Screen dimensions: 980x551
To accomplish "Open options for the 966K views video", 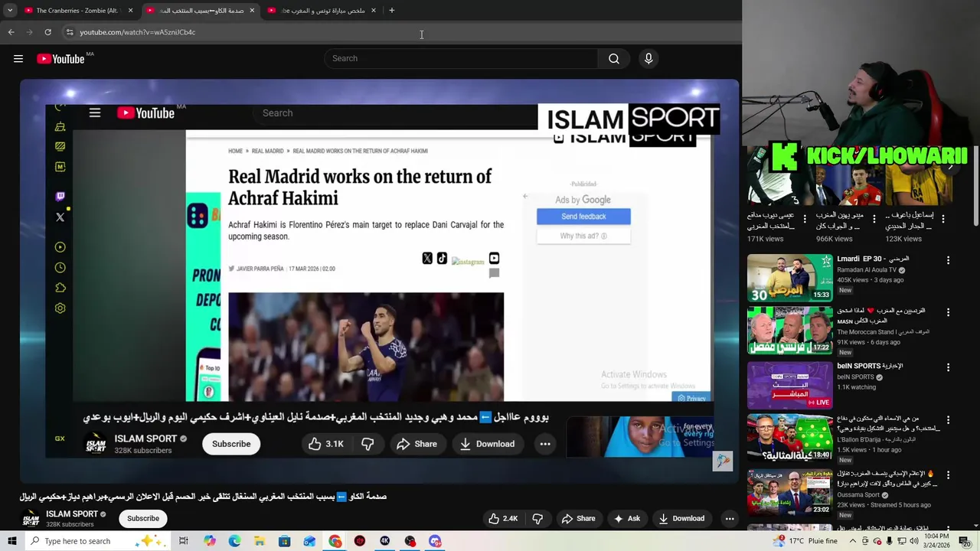I will coord(874,219).
